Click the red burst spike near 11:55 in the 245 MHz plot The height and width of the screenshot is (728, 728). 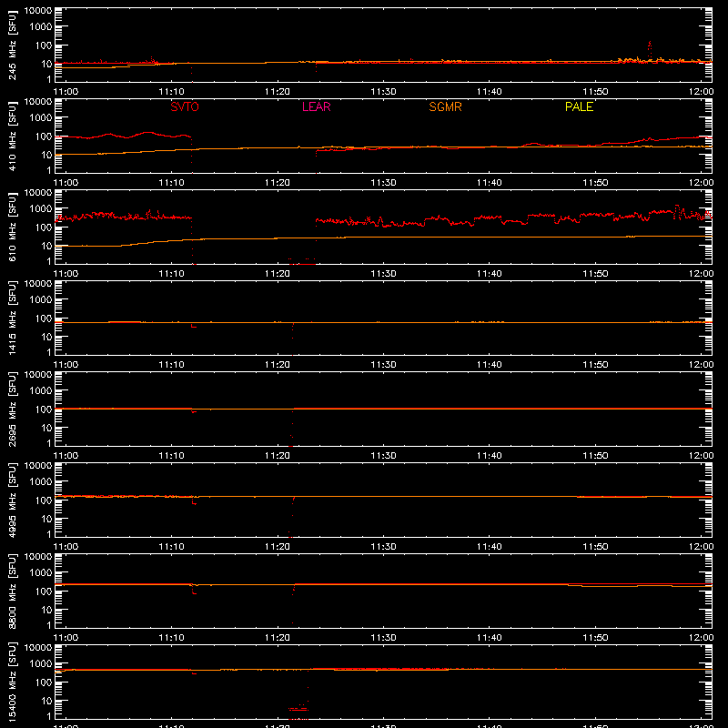[x=650, y=50]
